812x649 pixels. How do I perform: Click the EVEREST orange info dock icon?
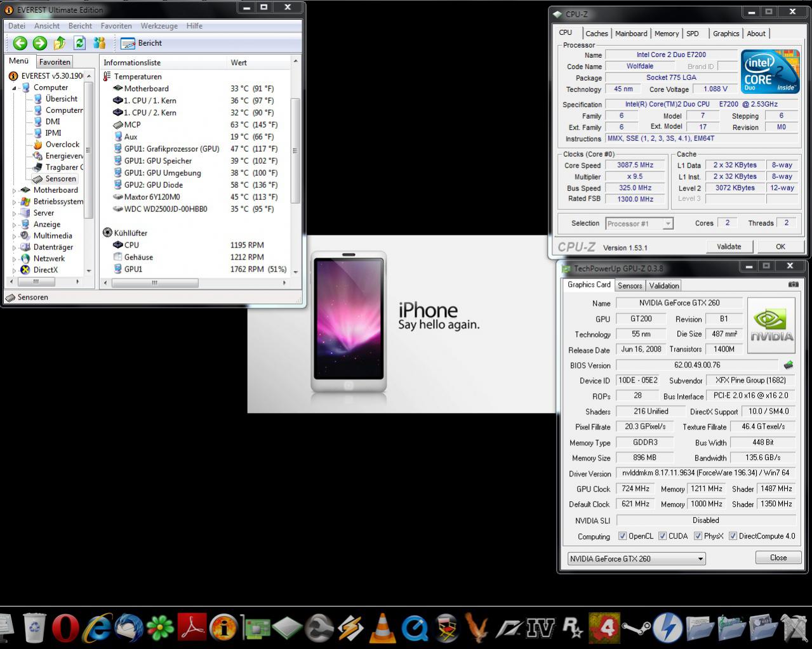pyautogui.click(x=223, y=629)
